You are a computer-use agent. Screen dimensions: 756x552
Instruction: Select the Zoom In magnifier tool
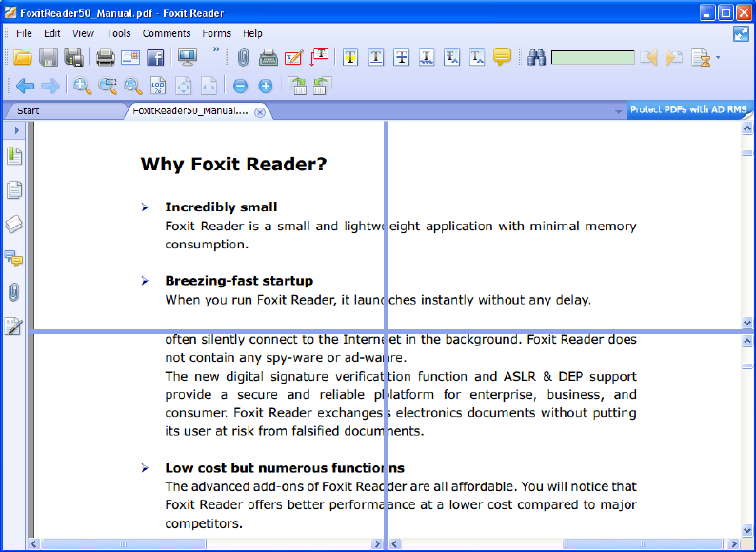[x=83, y=86]
